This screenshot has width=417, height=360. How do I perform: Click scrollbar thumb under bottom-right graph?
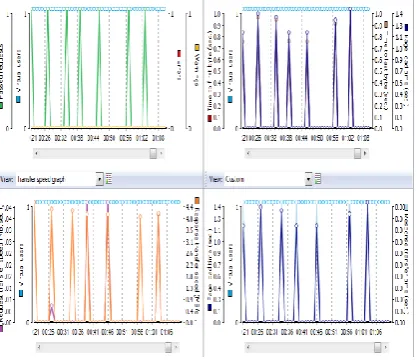point(377,347)
